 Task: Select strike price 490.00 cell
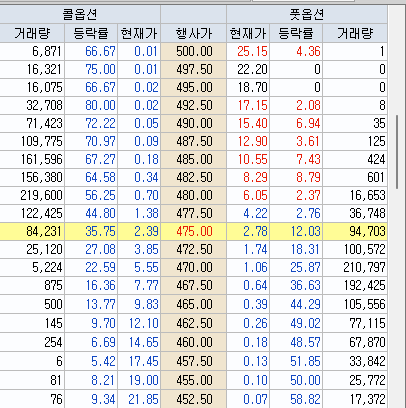coord(194,124)
